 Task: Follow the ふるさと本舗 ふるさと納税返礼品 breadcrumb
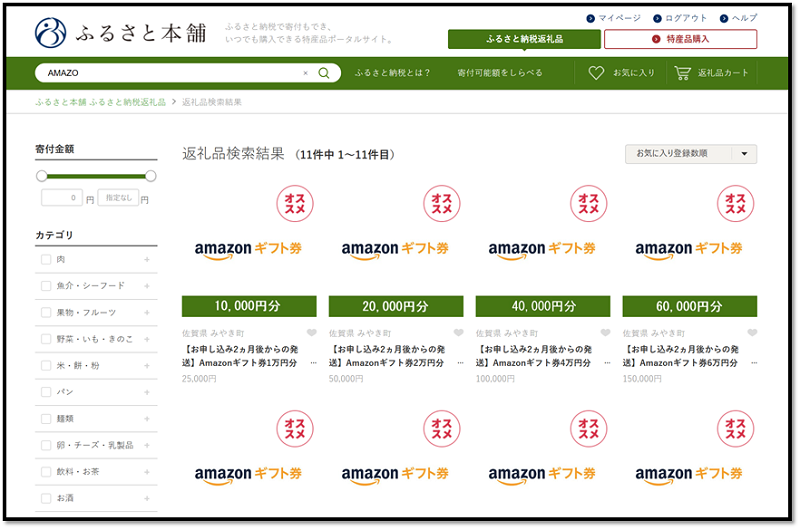click(101, 102)
